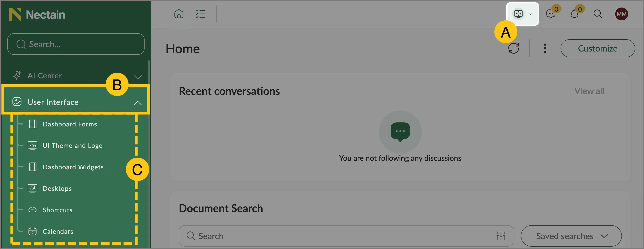This screenshot has width=644, height=249.
Task: Select Dashboard Forms in the sidebar
Action: [70, 124]
